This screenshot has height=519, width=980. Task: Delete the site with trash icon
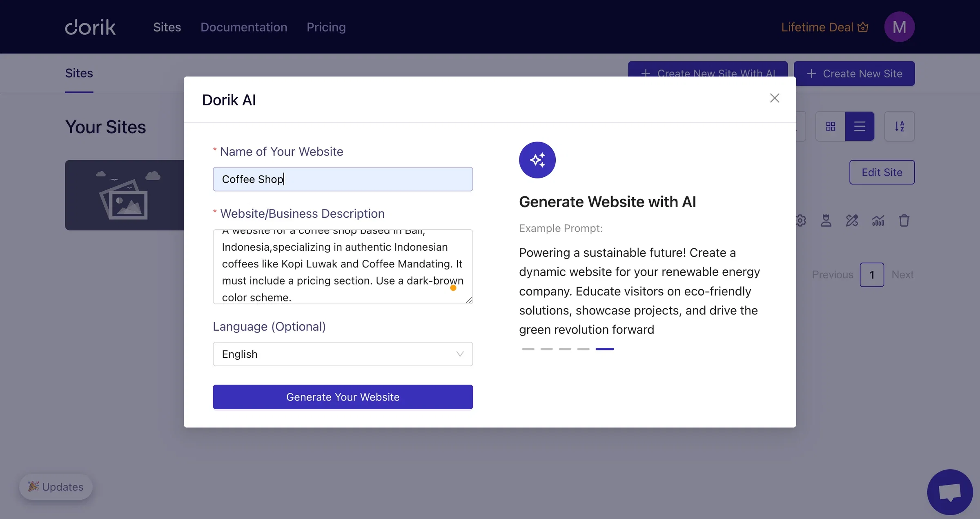(x=904, y=221)
